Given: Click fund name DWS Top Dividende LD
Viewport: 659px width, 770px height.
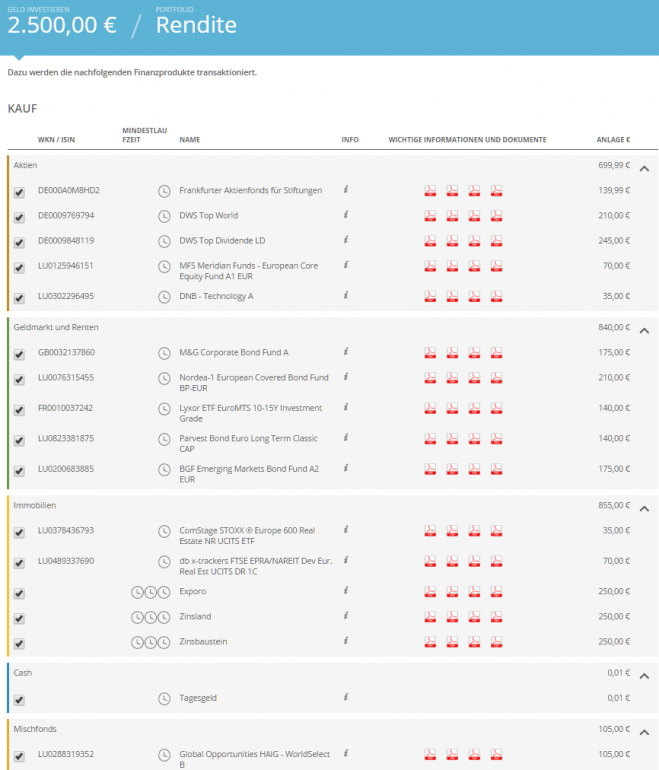Looking at the screenshot, I should [x=222, y=241].
